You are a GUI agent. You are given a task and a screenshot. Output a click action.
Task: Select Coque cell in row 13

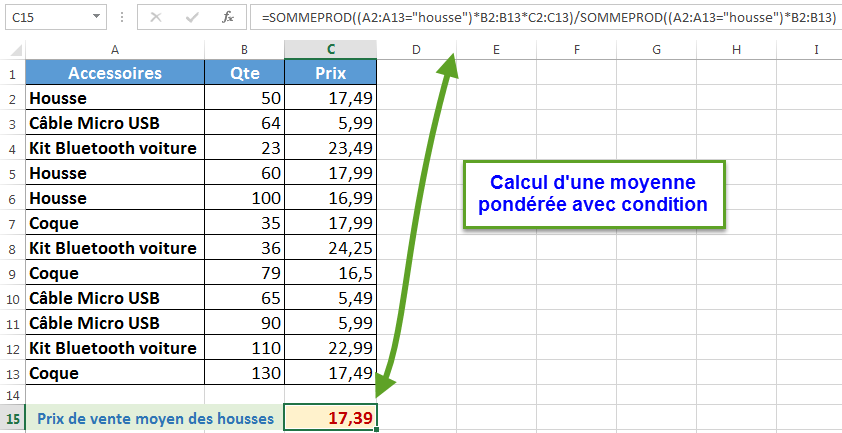[x=115, y=373]
